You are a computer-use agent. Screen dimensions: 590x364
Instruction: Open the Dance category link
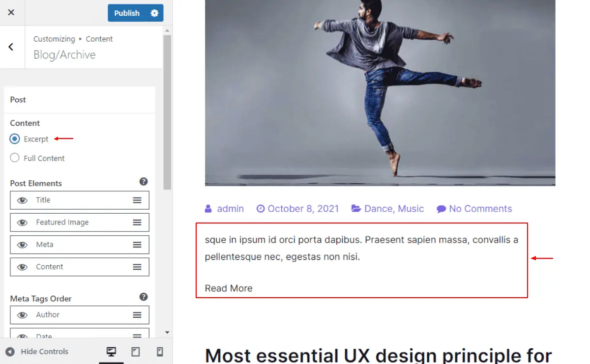(x=379, y=209)
